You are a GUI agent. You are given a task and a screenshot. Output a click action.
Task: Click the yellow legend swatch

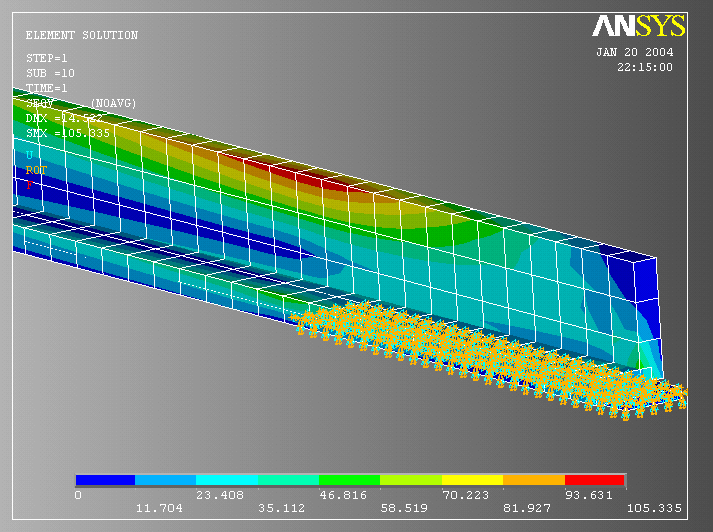coord(472,480)
